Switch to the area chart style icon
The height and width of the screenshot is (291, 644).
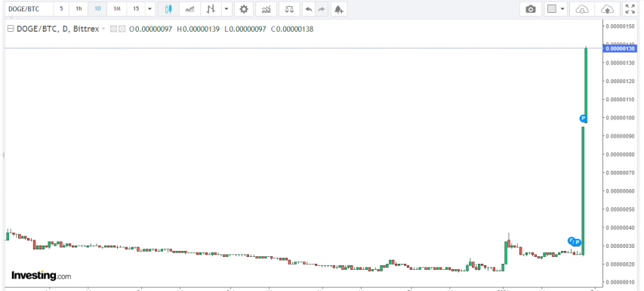[190, 9]
